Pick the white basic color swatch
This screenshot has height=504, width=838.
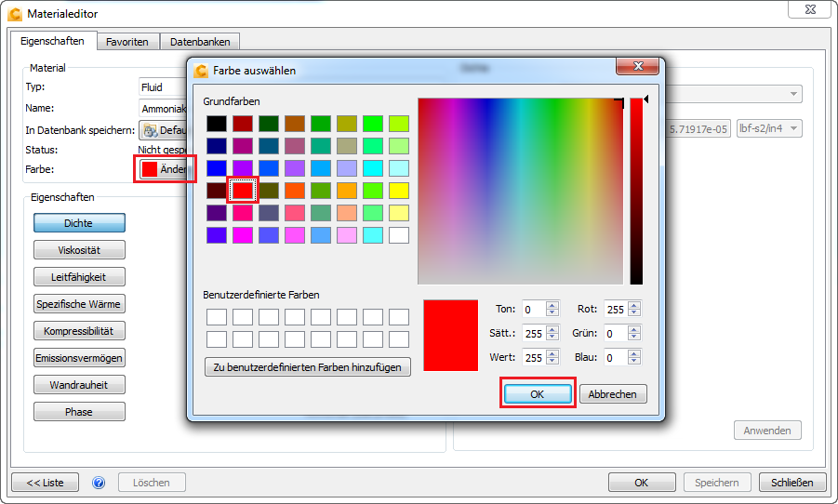pyautogui.click(x=399, y=235)
